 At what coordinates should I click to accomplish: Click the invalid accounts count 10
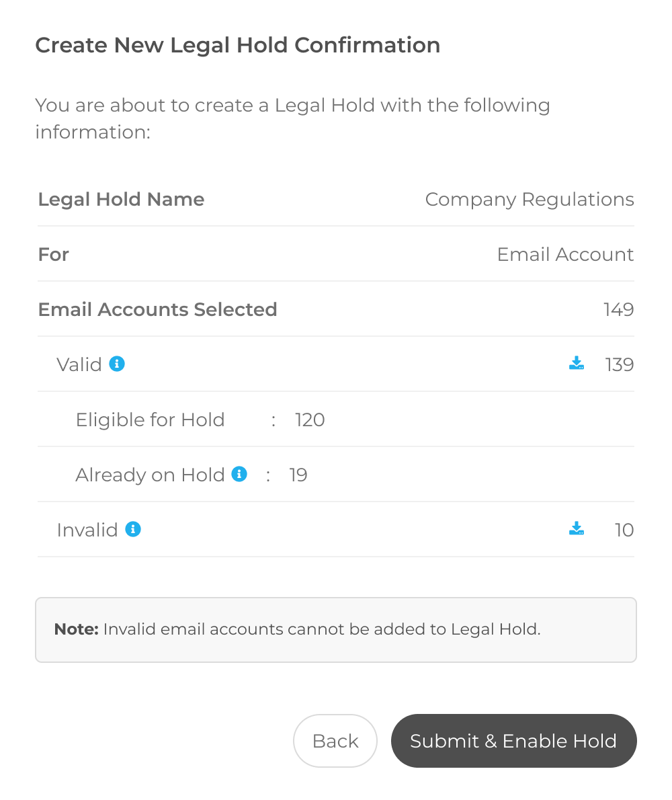pos(624,530)
